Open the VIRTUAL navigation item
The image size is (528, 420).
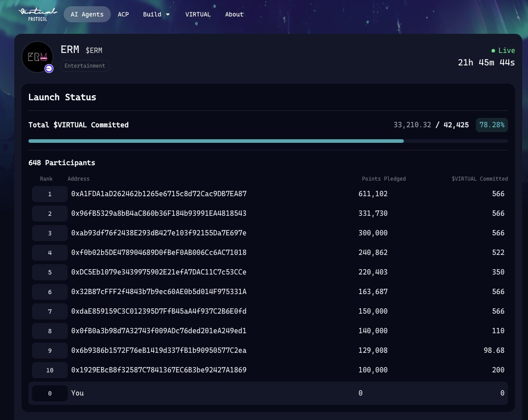tap(198, 15)
